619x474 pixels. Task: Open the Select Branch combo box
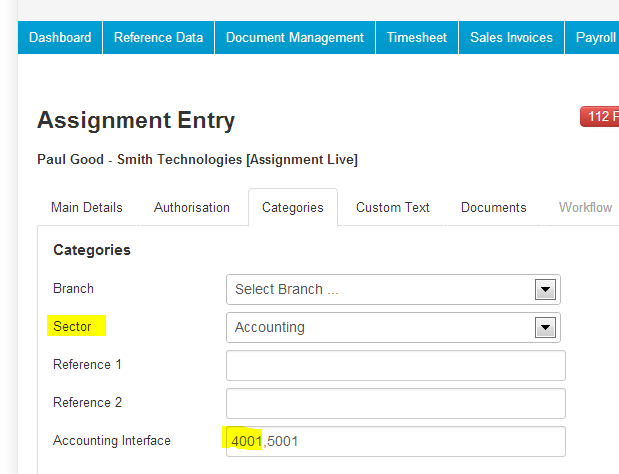click(393, 290)
